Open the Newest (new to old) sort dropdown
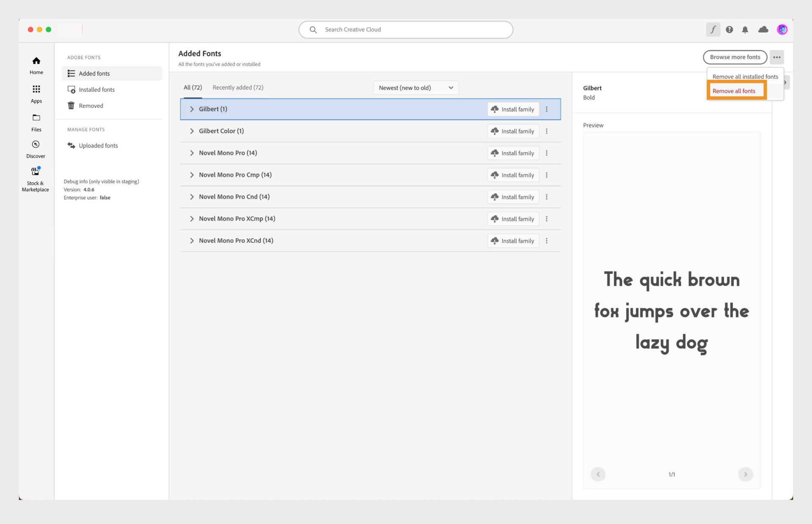This screenshot has width=812, height=524. [416, 88]
